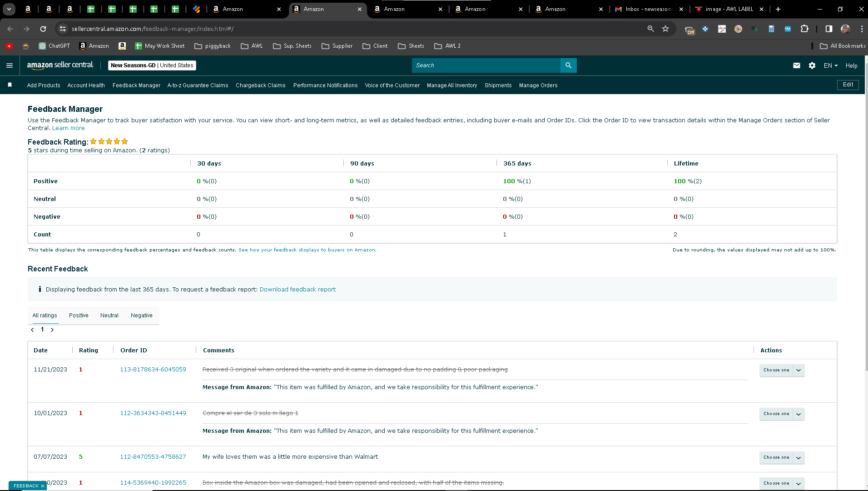
Task: Bookmark this page with the star icon
Action: [x=665, y=29]
